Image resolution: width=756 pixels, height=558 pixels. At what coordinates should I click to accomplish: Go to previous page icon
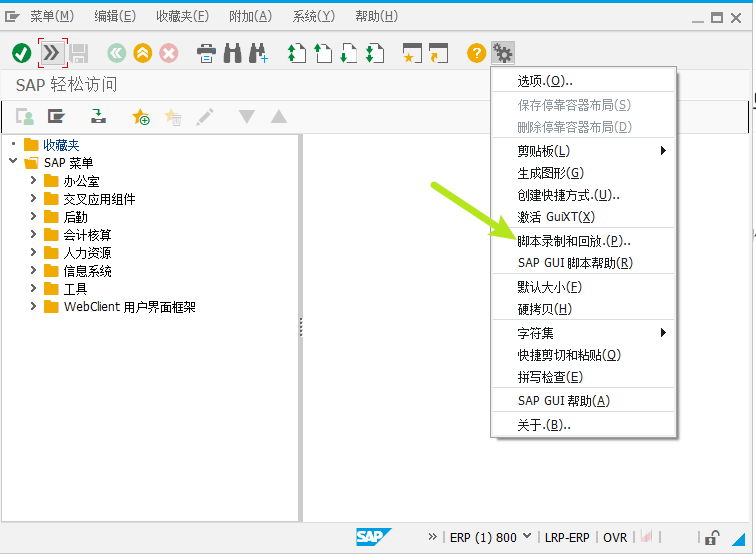pos(323,53)
